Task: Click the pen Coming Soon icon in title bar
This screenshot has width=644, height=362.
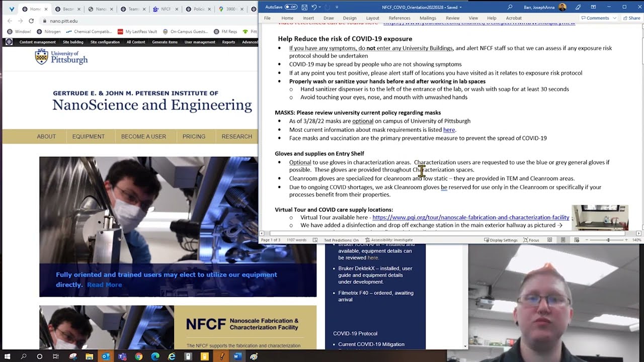Action: [578, 7]
